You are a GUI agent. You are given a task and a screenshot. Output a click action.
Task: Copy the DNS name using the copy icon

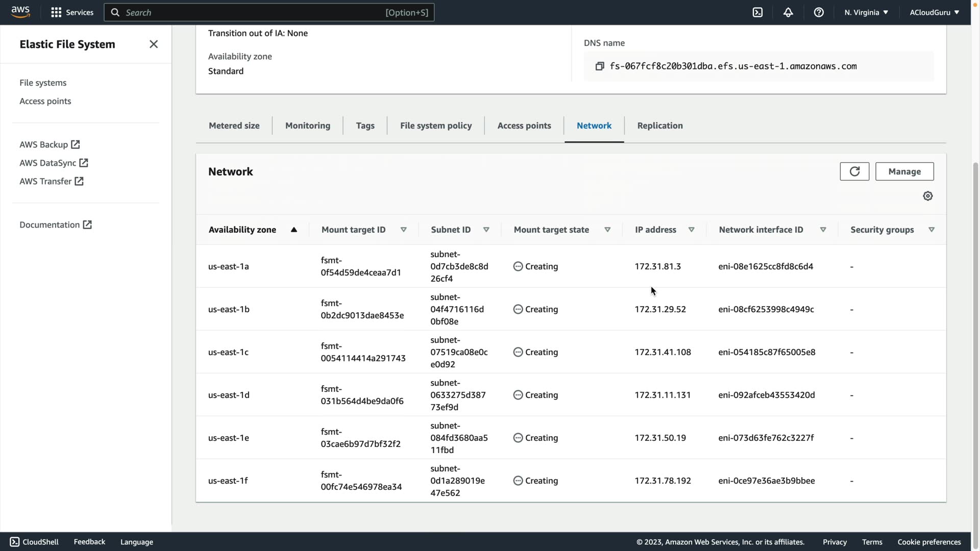click(600, 66)
